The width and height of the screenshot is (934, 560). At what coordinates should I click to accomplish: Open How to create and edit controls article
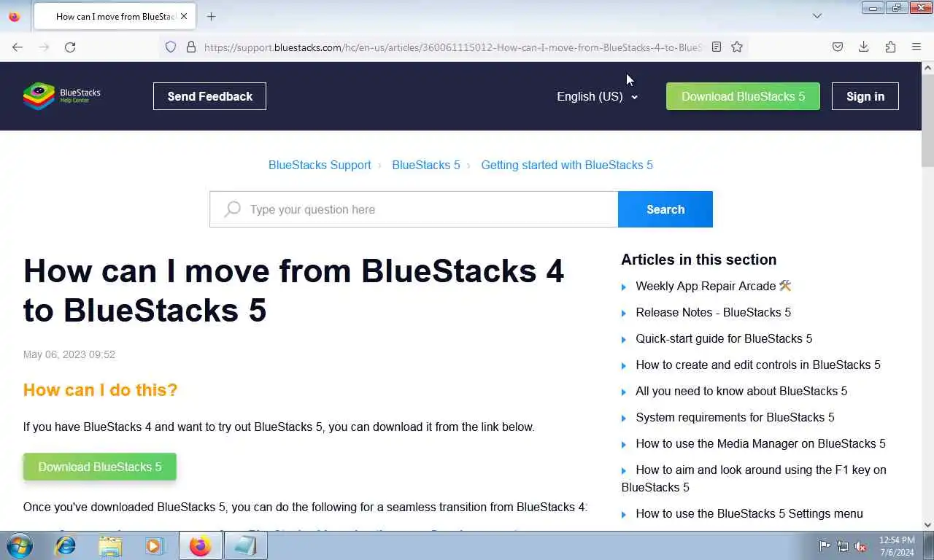tap(758, 365)
